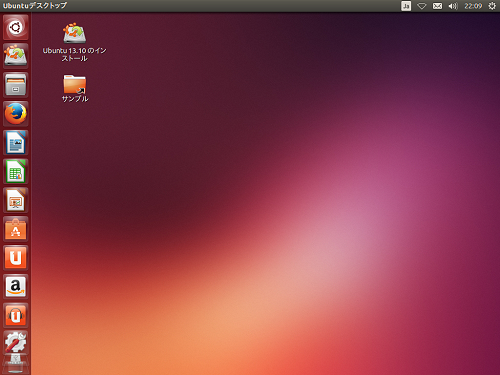The width and height of the screenshot is (500, 375).
Task: Click the clock showing 22:09
Action: coord(473,6)
